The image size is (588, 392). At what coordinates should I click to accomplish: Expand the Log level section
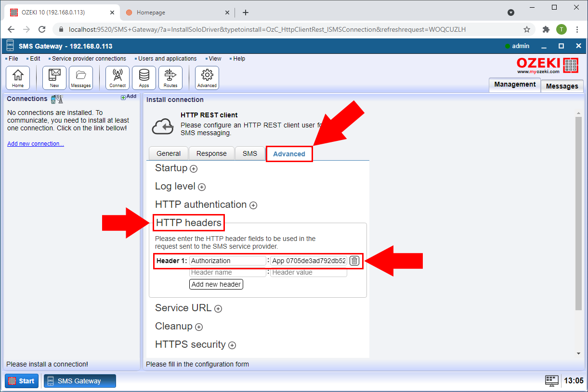click(202, 187)
